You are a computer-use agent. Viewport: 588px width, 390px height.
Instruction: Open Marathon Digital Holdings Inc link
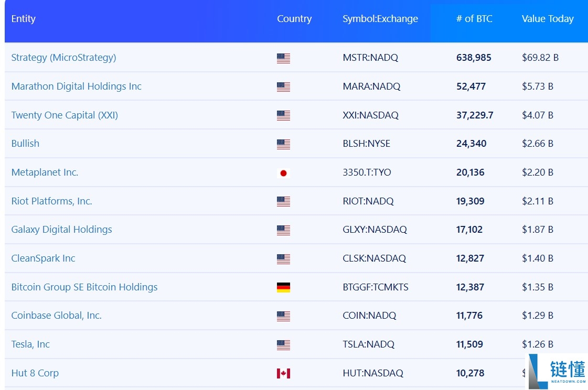[x=77, y=86]
